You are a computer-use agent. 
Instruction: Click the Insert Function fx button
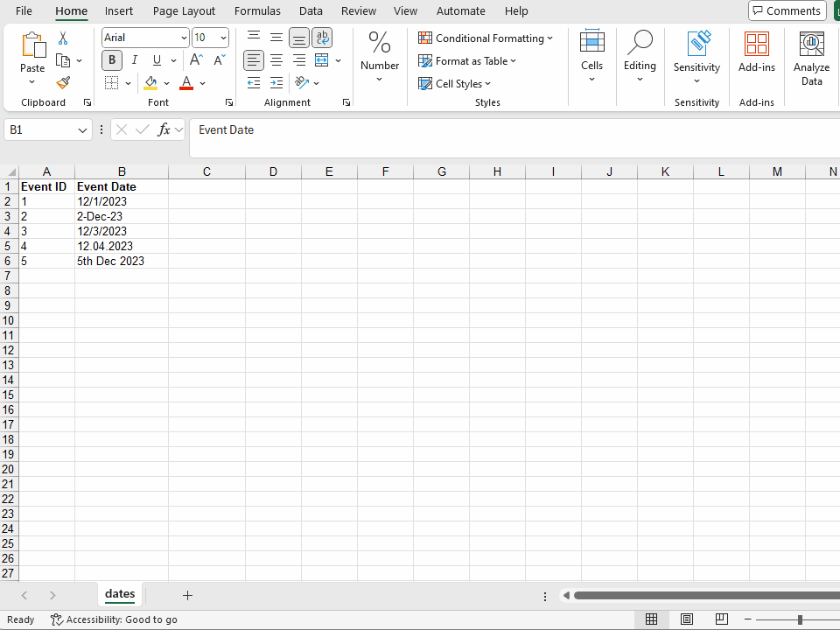pyautogui.click(x=164, y=129)
